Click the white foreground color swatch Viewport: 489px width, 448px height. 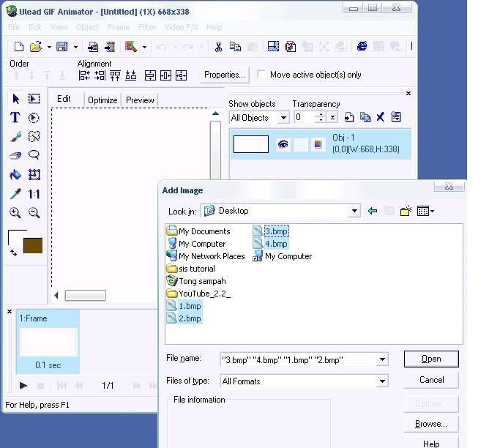[15, 237]
